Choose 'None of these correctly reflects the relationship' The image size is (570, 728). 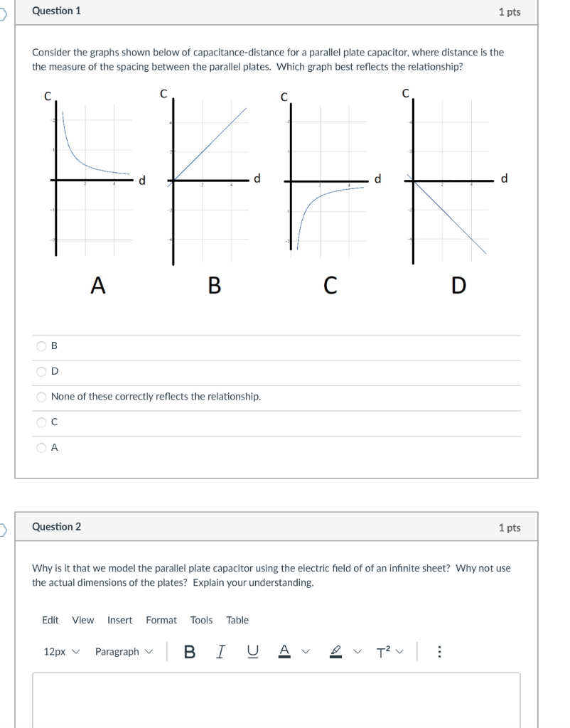[41, 397]
